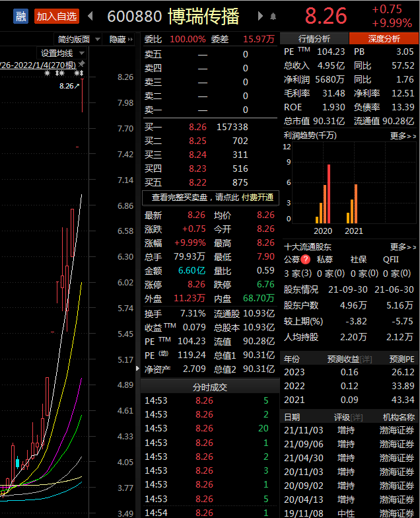The image size is (420, 518).
Task: Click the blue 融 margin trading icon
Action: (21, 16)
